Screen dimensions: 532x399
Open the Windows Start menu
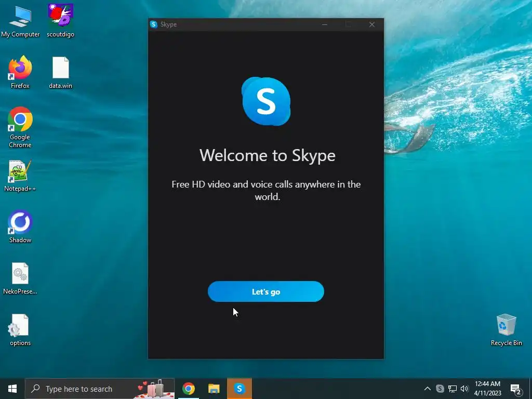tap(12, 389)
